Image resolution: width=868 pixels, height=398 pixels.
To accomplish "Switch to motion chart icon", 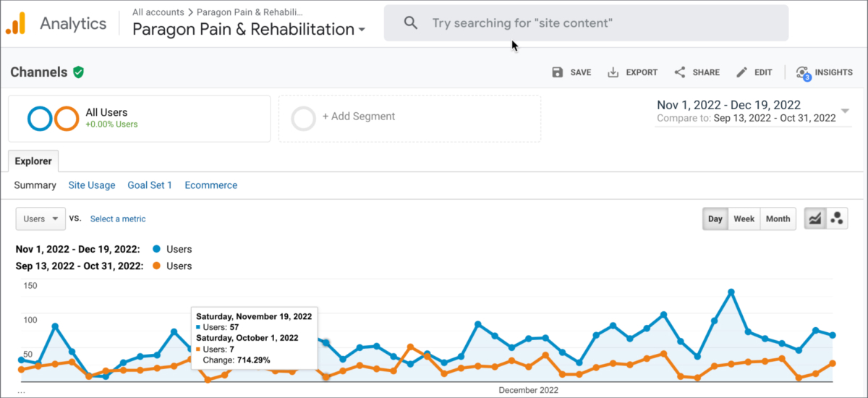I will point(837,219).
